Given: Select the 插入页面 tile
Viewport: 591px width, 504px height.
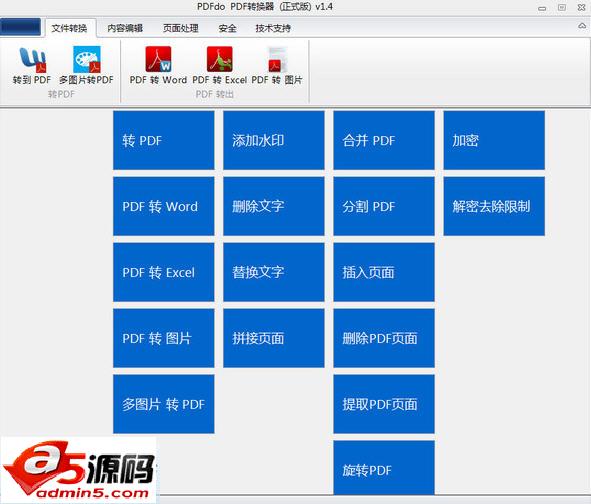Looking at the screenshot, I should [384, 272].
